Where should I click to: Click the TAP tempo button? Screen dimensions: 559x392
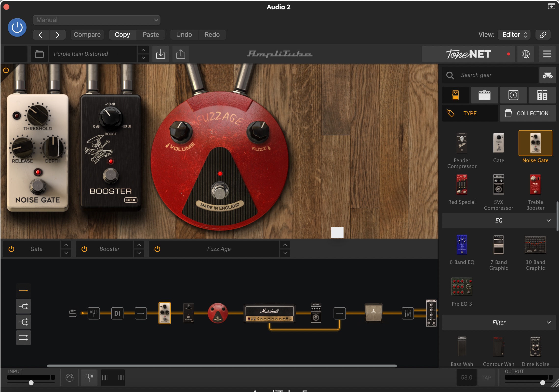pyautogui.click(x=486, y=378)
